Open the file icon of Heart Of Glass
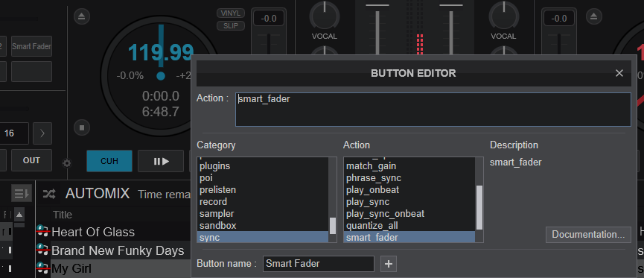This screenshot has height=278, width=644. click(42, 231)
